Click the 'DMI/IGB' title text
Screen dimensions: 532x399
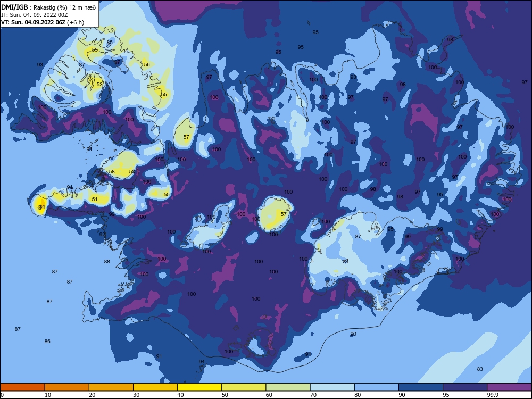[x=14, y=7]
